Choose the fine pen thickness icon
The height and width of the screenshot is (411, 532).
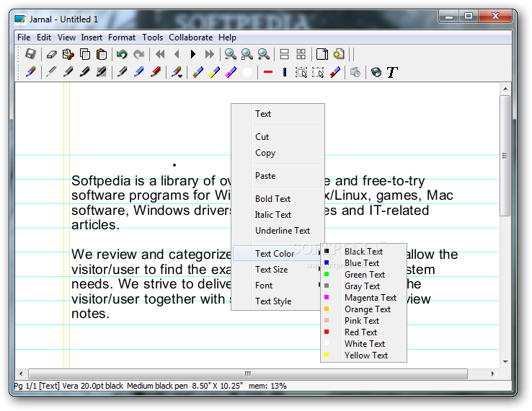point(52,72)
